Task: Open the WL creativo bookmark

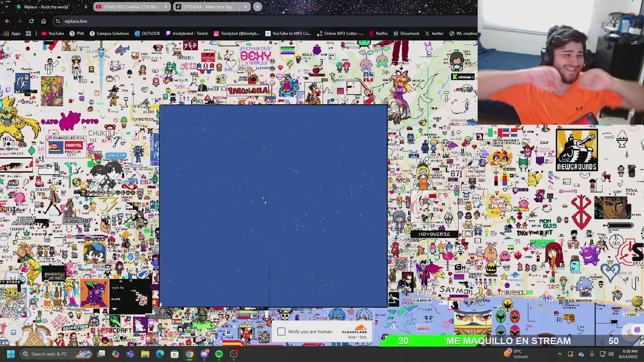Action: click(463, 34)
